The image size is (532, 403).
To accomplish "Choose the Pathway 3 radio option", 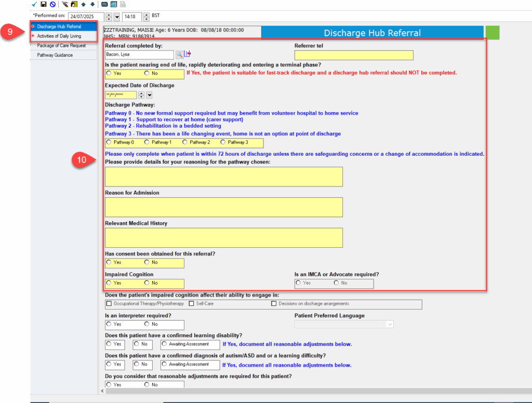I will [x=223, y=142].
